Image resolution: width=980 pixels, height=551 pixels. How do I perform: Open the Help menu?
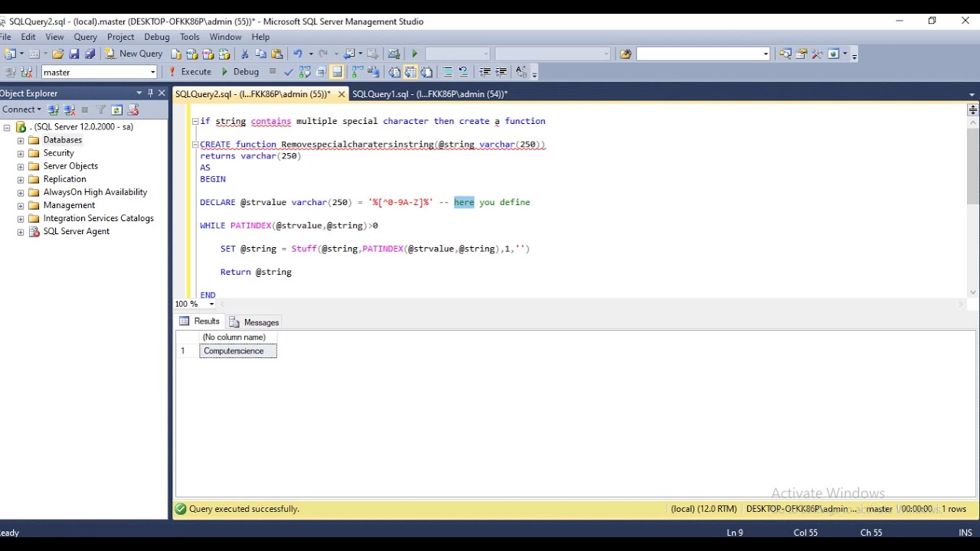(260, 37)
